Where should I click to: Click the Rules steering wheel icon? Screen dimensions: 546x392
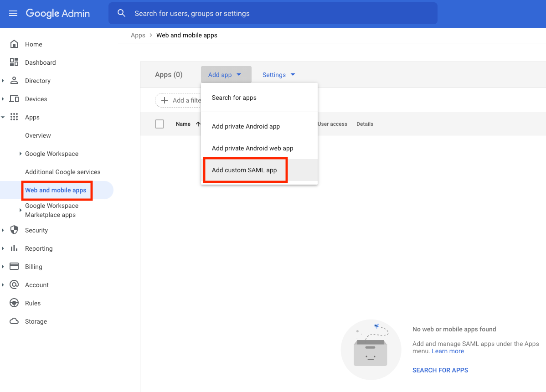14,303
